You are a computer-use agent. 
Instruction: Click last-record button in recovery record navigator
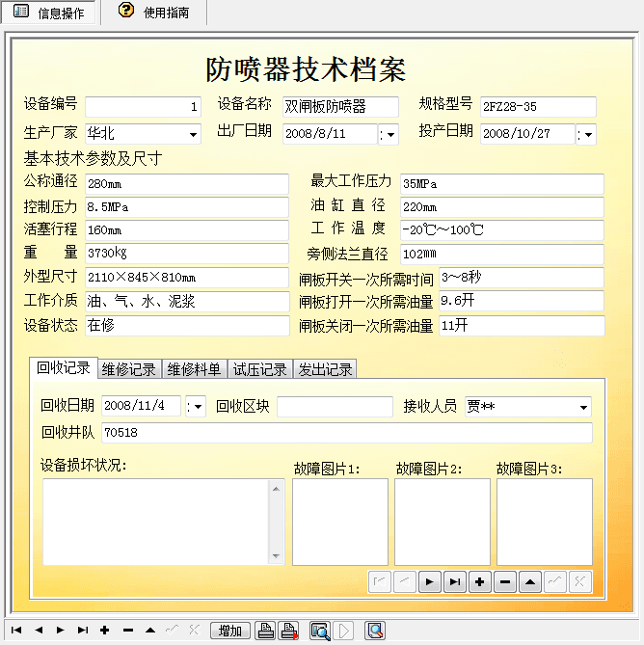click(454, 581)
